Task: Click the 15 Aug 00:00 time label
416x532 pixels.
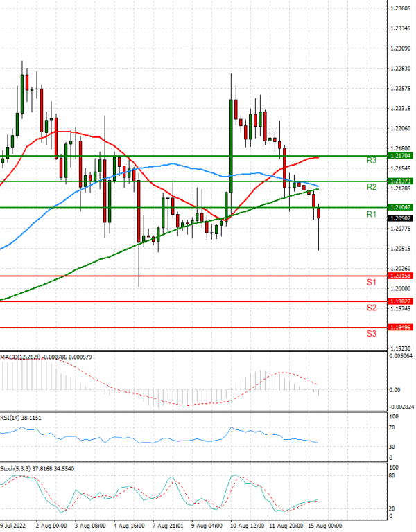Action: [325, 526]
